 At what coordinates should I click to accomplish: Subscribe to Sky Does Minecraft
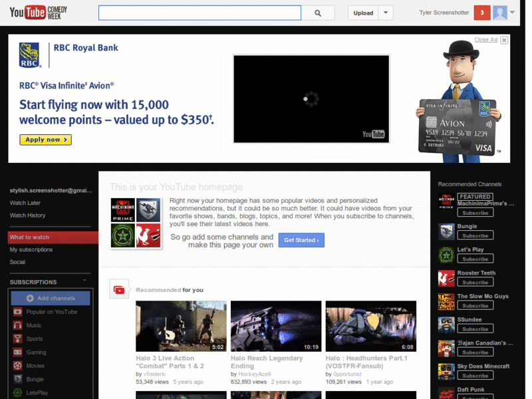pos(475,376)
